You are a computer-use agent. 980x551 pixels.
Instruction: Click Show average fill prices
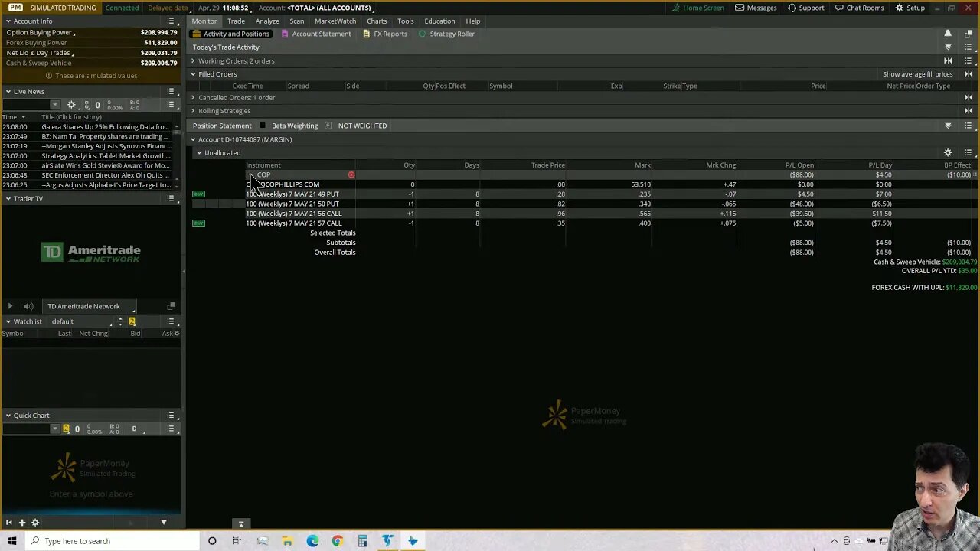coord(917,74)
